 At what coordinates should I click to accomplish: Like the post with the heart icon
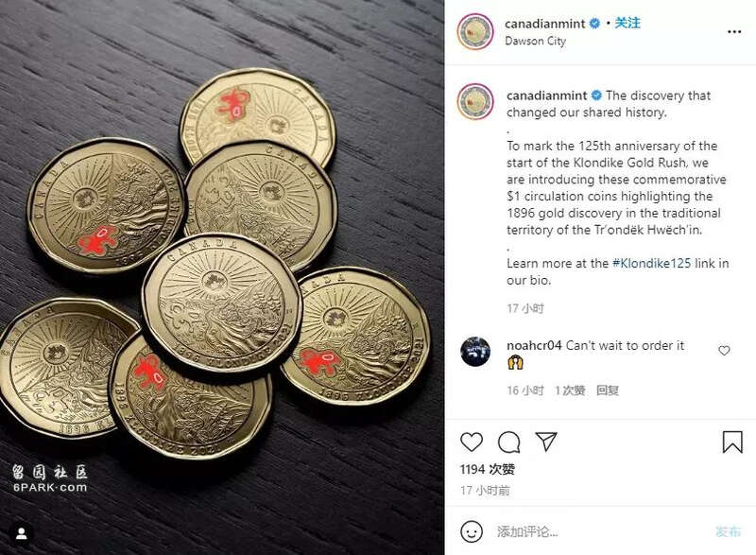pos(471,442)
